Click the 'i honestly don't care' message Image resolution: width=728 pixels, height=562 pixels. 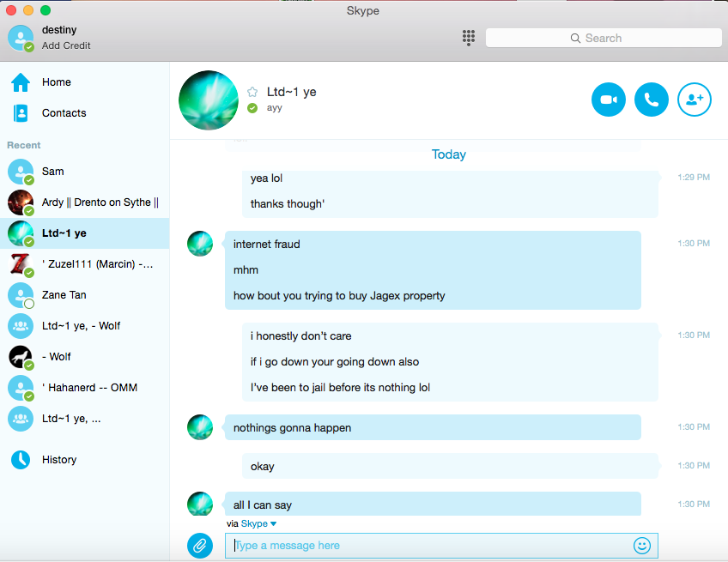tap(300, 336)
